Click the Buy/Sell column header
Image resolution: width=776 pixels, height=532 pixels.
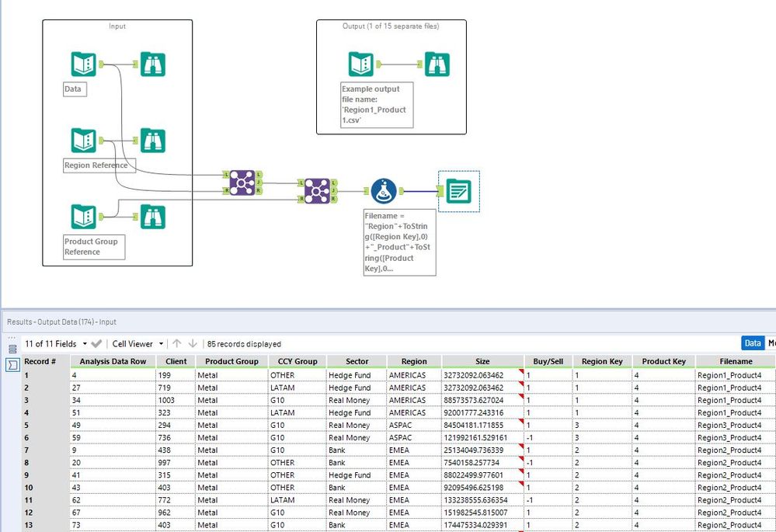(548, 361)
